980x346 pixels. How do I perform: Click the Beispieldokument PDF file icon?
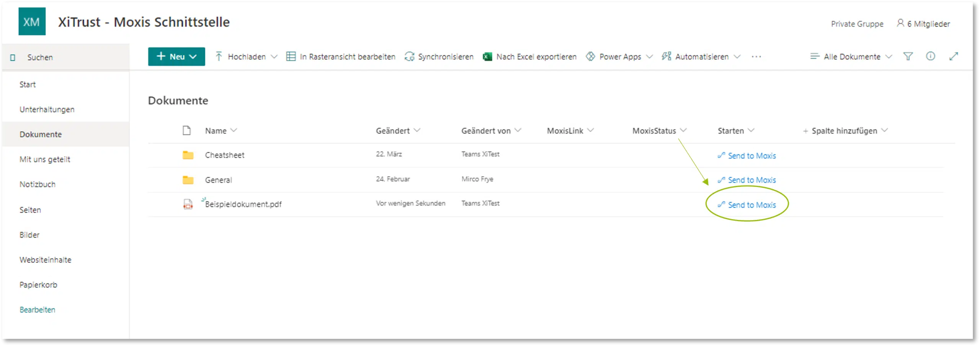[188, 204]
